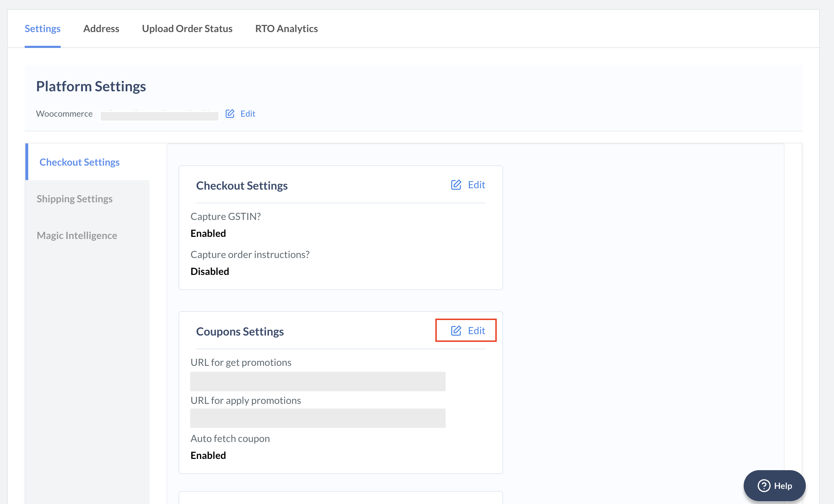Click the edit icon in Coupons Settings

click(x=456, y=330)
